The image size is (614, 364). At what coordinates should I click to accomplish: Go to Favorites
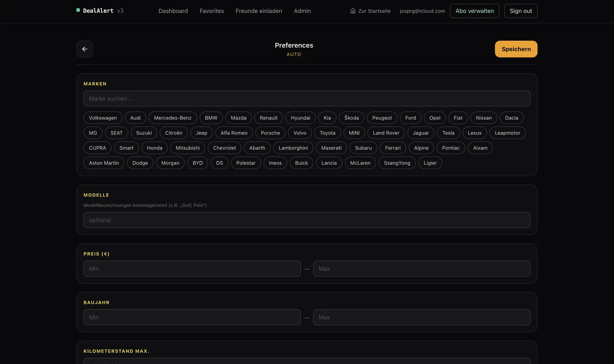pyautogui.click(x=212, y=11)
